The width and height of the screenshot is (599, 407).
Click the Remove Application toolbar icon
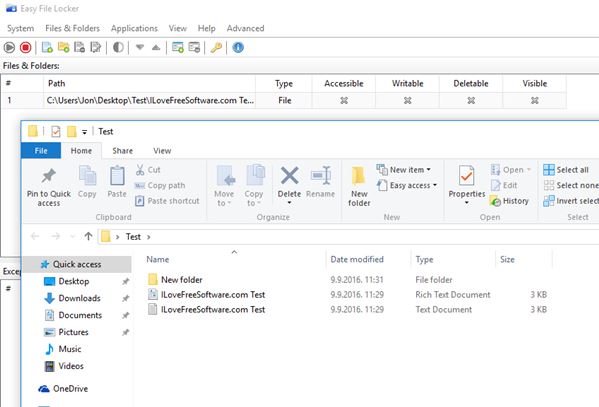click(194, 48)
